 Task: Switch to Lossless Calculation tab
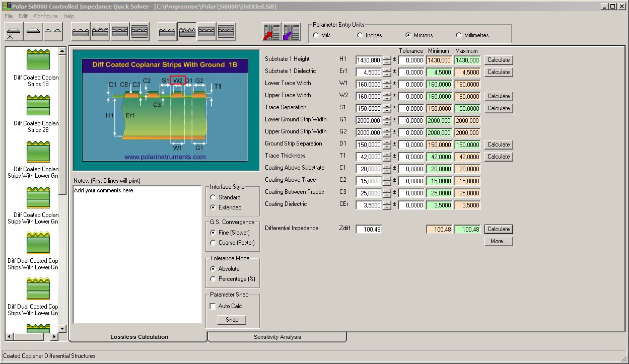(x=139, y=337)
